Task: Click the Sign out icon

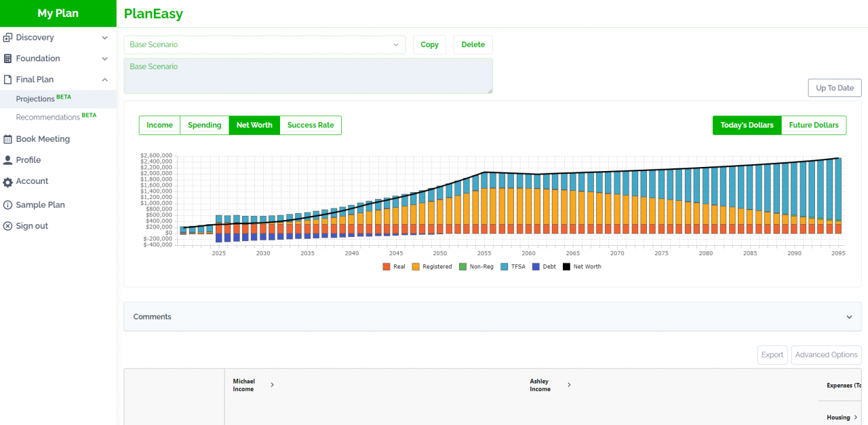Action: pos(8,225)
